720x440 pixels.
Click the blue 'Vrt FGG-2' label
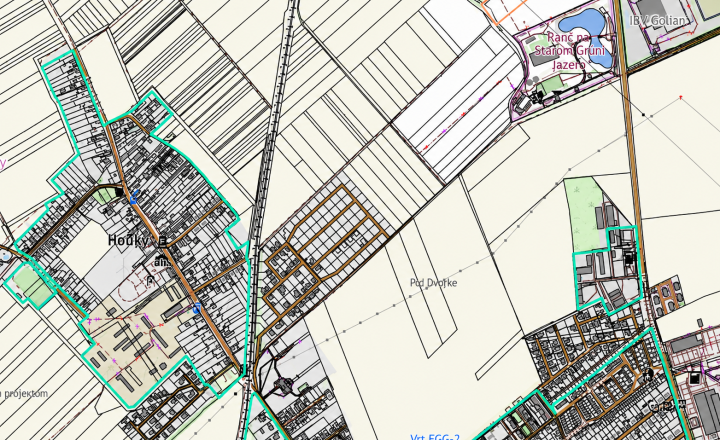pos(435,437)
